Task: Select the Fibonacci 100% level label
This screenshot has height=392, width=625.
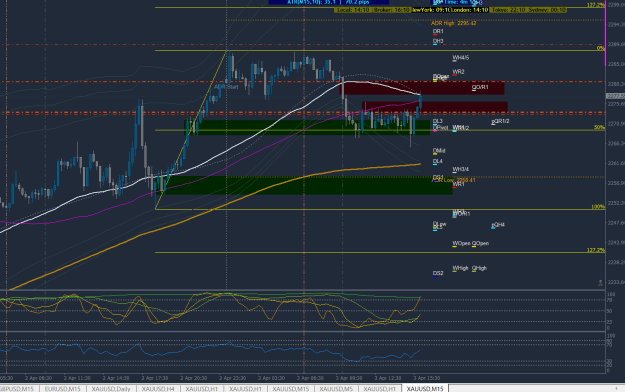Action: click(598, 207)
